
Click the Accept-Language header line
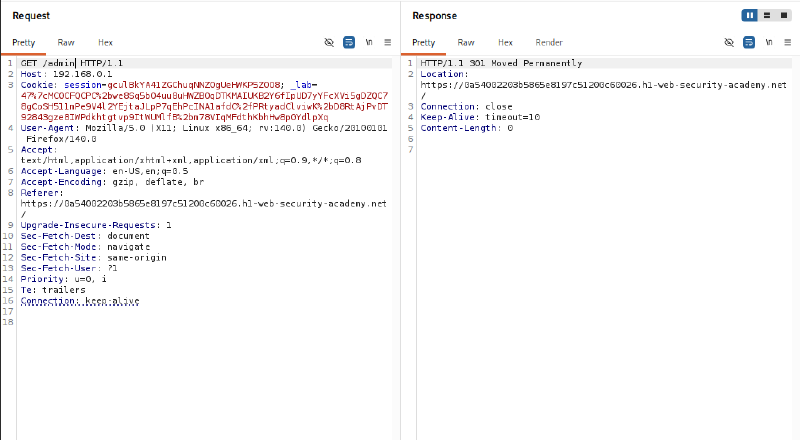pos(104,171)
